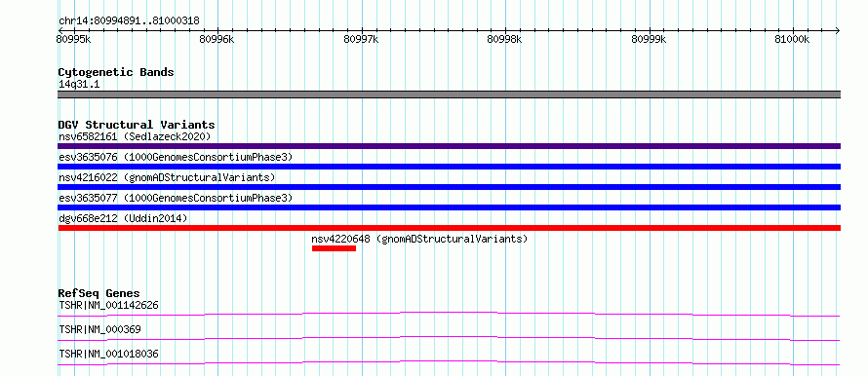Viewport: 868px width, 376px height.
Task: Click the TSHR|NM_000369 transcript label
Action: point(99,329)
